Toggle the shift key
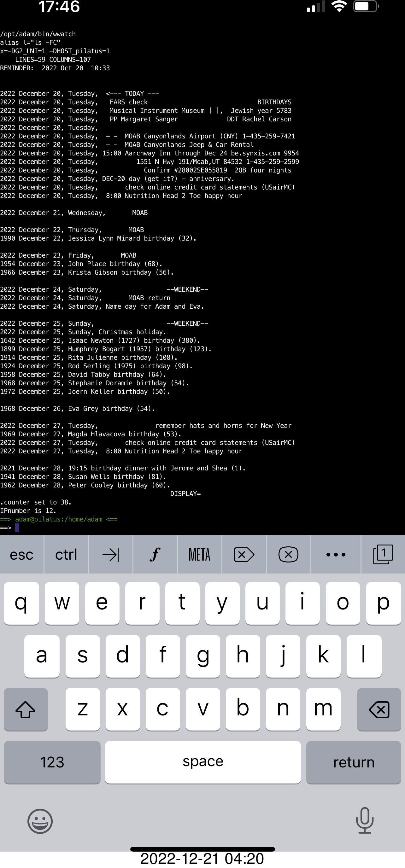The width and height of the screenshot is (405, 868). click(26, 709)
